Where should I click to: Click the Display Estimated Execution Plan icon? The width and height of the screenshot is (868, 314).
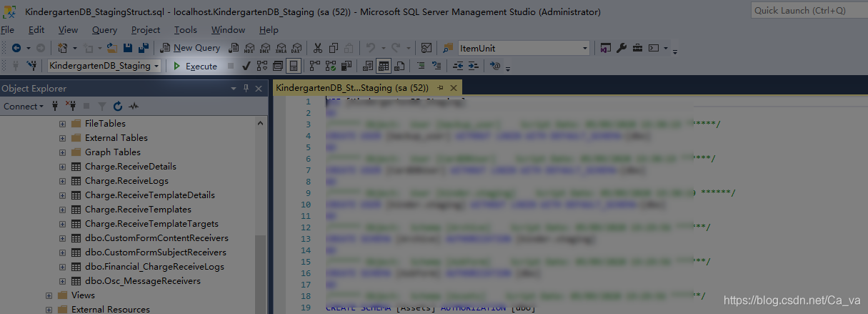coord(262,66)
